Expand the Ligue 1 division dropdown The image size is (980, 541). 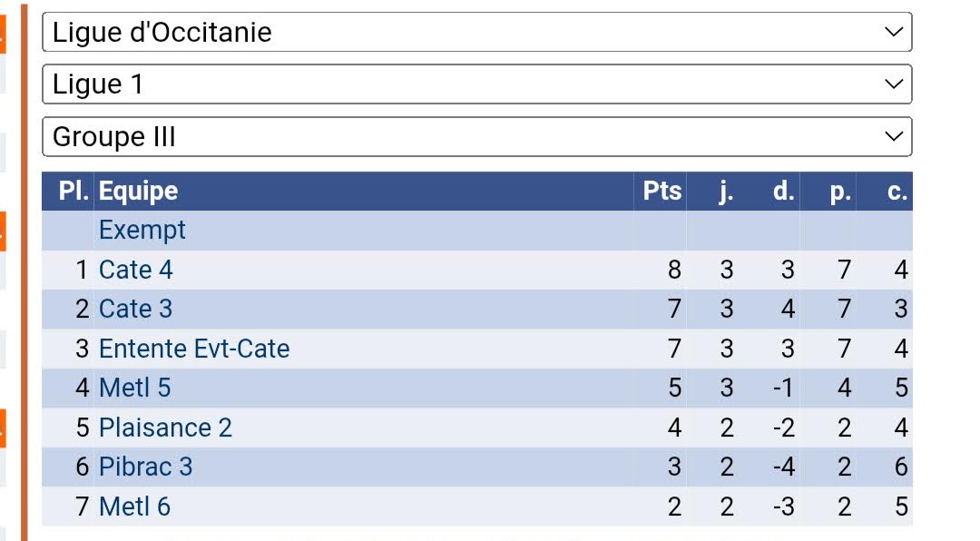[x=476, y=84]
